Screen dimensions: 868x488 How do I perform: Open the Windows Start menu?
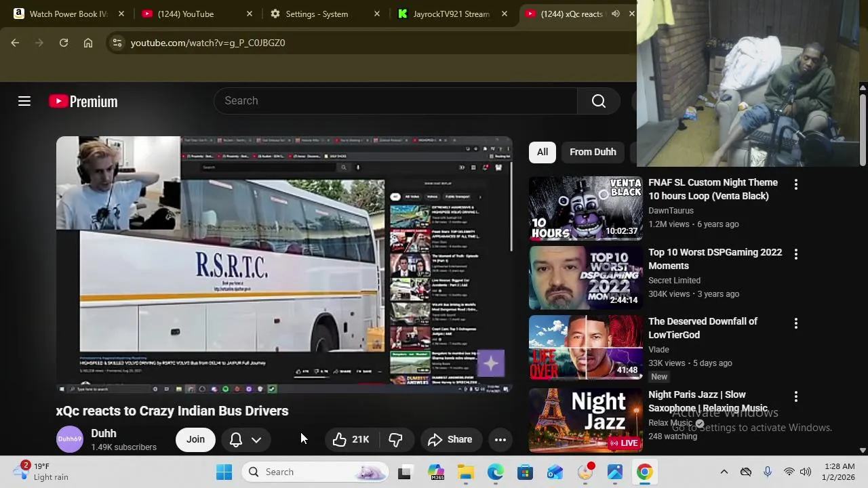(224, 472)
